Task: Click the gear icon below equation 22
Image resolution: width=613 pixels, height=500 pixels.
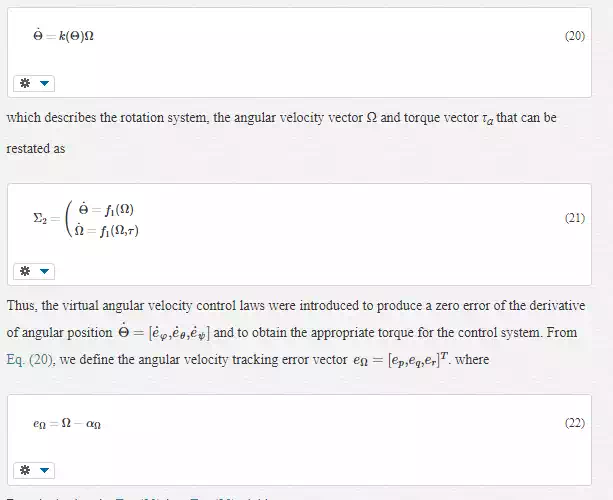Action: [x=25, y=470]
